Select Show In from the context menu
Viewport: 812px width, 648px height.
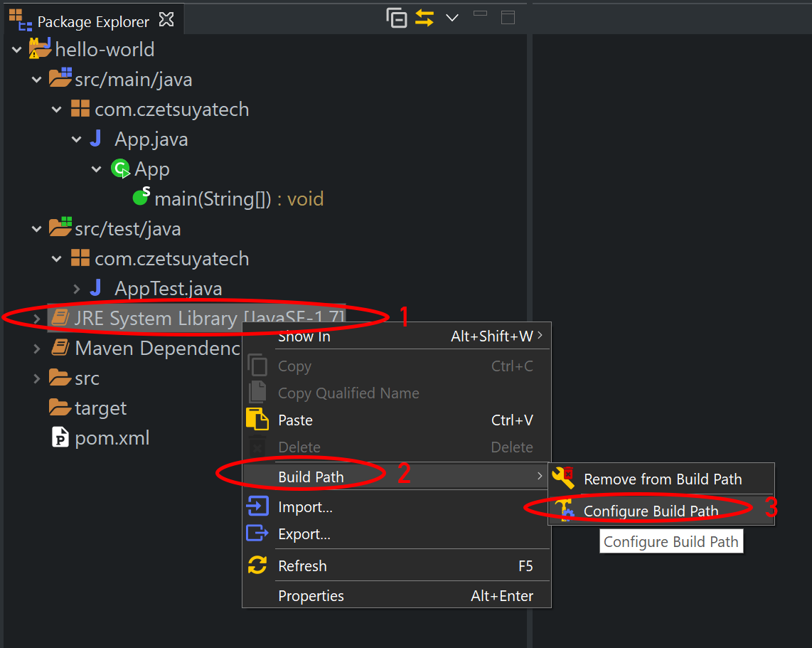click(304, 336)
